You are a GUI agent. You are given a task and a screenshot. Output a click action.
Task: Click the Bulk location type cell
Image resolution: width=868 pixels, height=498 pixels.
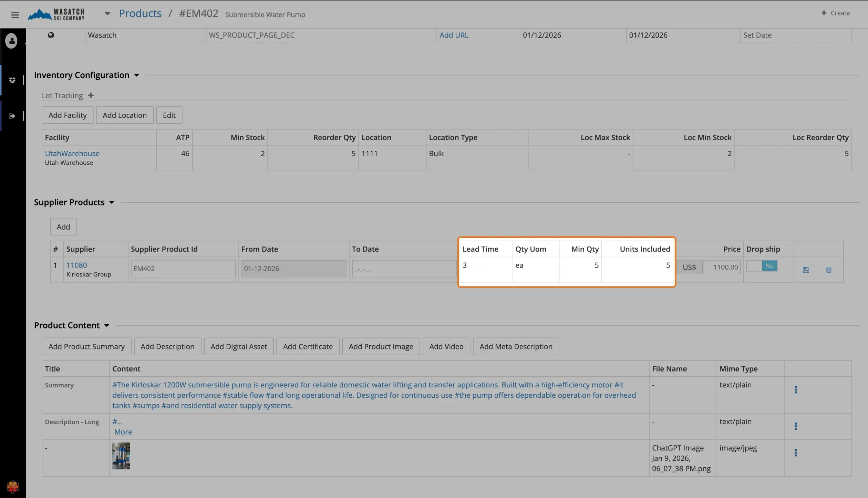click(477, 157)
